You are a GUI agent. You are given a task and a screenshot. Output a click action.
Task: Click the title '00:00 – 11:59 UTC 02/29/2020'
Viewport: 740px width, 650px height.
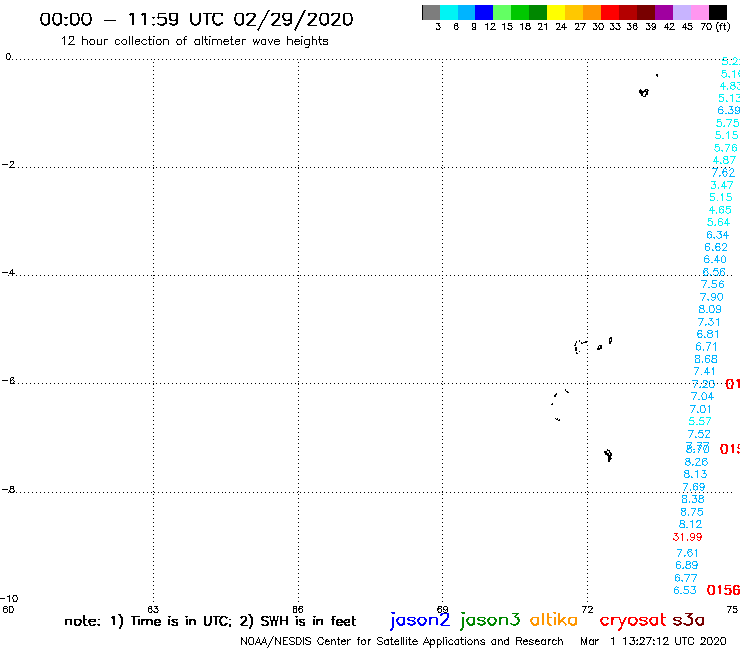coord(196,19)
